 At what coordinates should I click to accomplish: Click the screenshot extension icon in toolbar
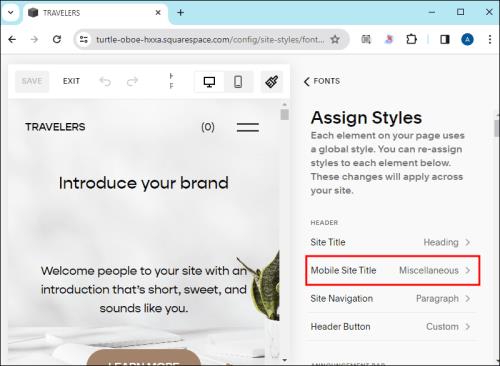click(366, 40)
